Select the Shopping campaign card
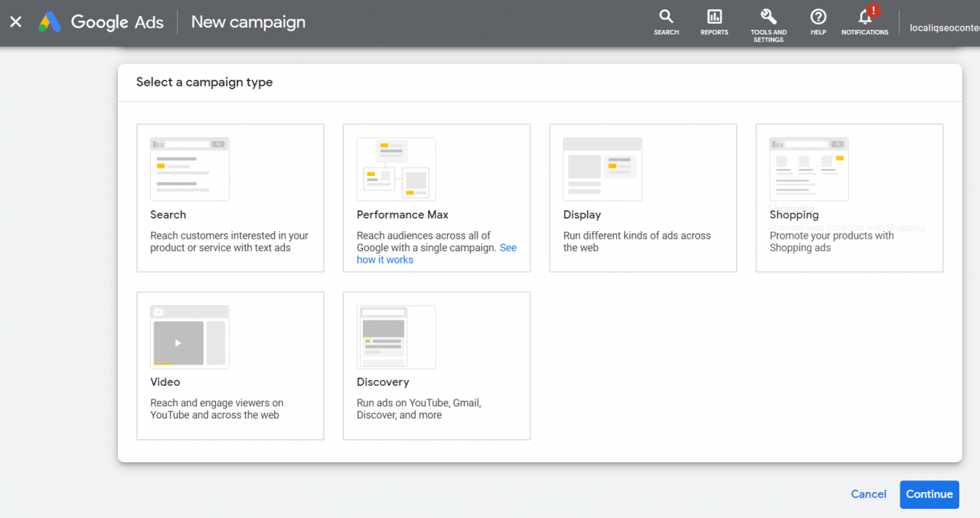980x518 pixels. (849, 197)
